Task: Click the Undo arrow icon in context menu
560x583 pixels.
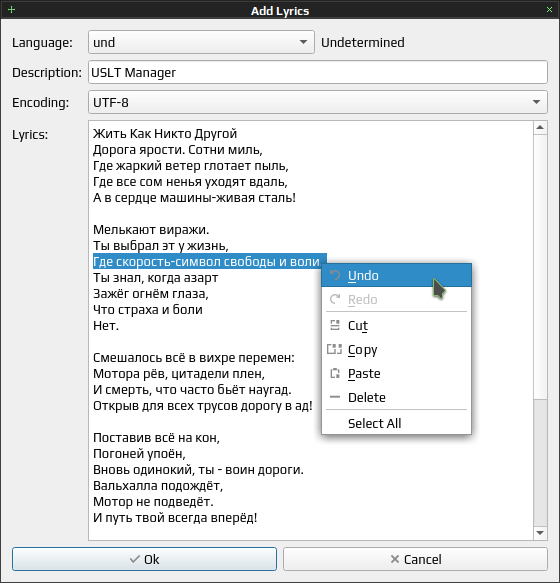Action: point(335,276)
